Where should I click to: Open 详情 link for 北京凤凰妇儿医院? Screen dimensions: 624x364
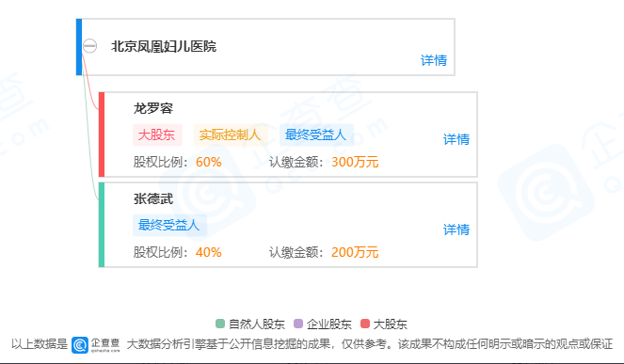433,60
